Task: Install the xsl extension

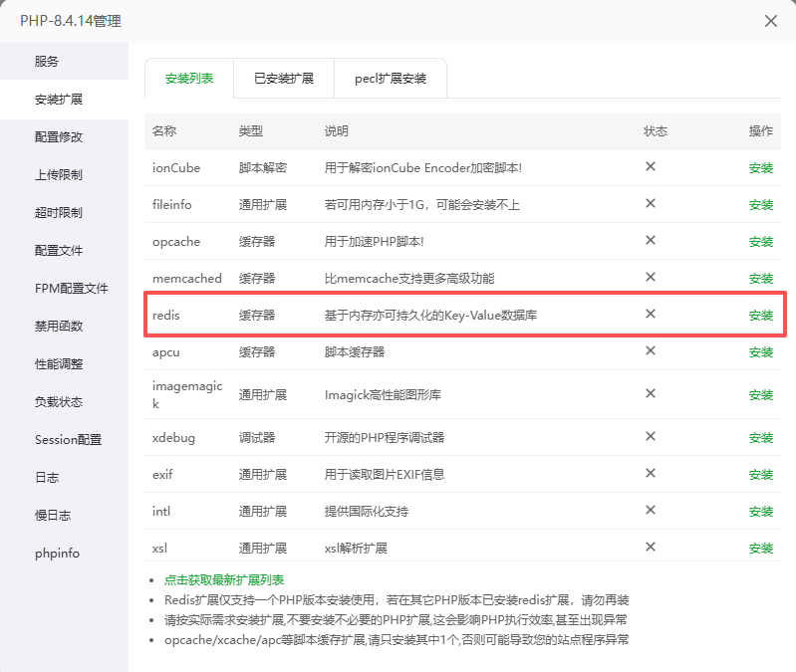Action: pos(761,549)
